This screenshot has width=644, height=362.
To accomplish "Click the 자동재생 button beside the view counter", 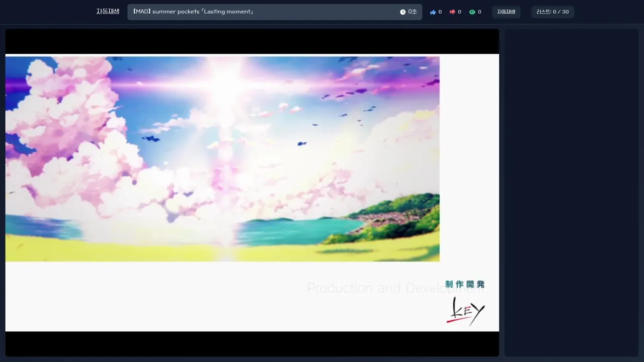I will pyautogui.click(x=506, y=12).
